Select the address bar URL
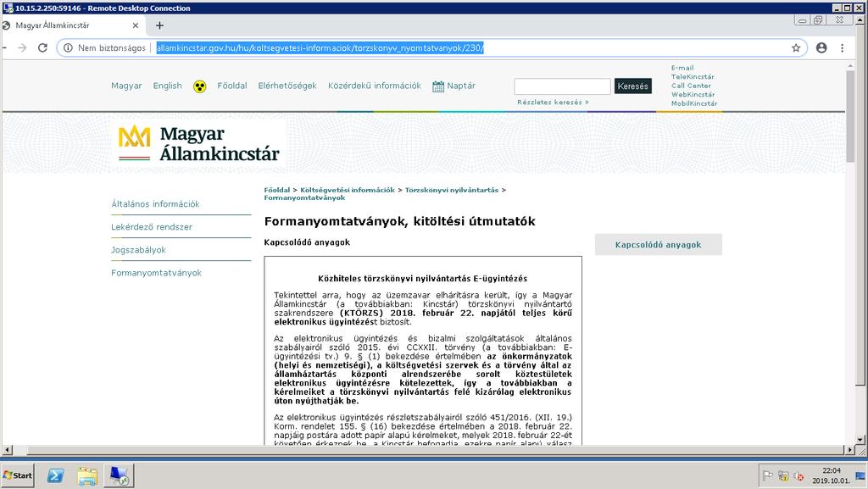This screenshot has width=868, height=489. pos(320,48)
